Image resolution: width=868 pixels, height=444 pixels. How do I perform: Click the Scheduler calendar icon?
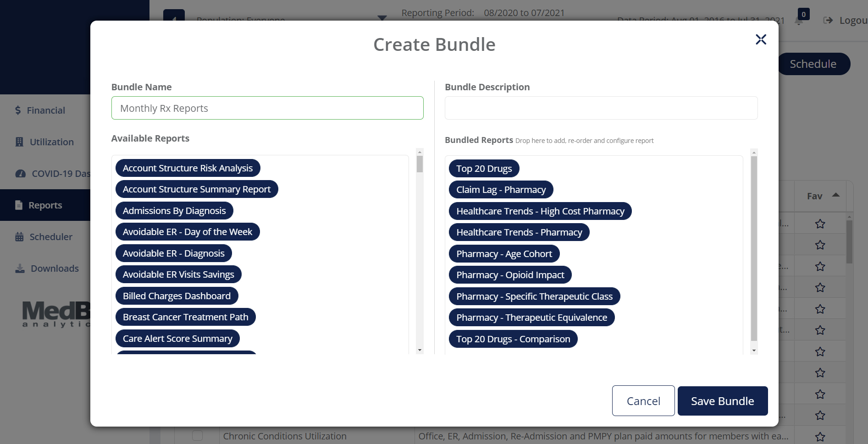(19, 237)
